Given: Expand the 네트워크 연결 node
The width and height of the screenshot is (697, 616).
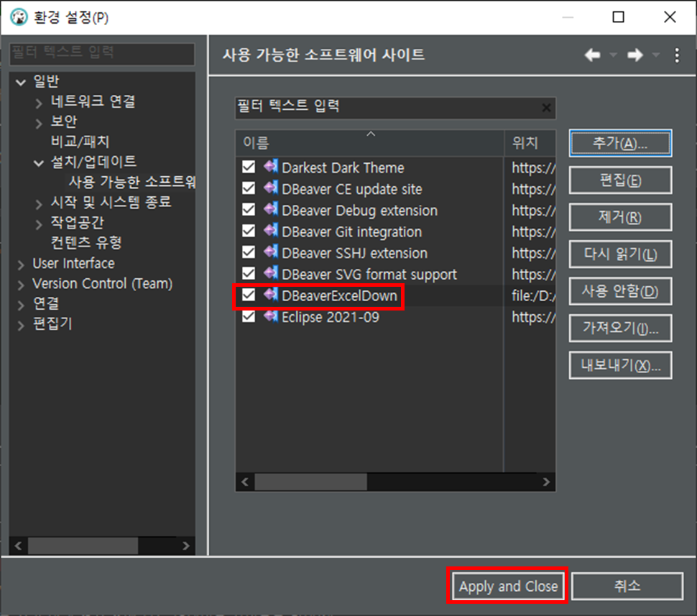Looking at the screenshot, I should click(39, 104).
